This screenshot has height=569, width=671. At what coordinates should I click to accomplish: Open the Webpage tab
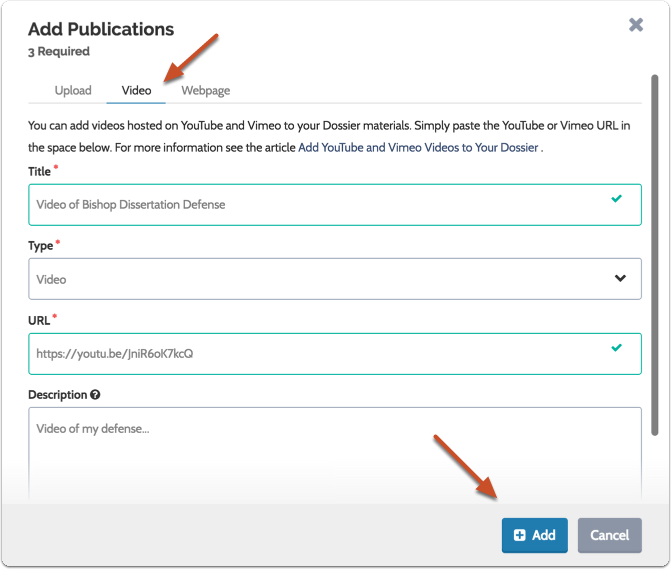click(x=205, y=90)
